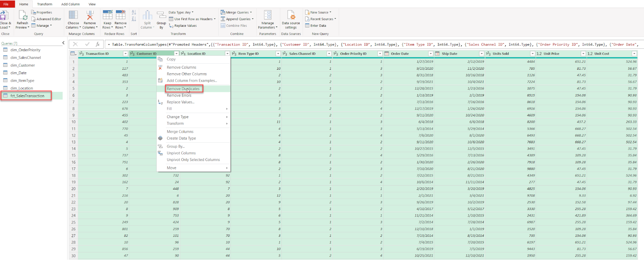Open the Move submenu
This screenshot has width=644, height=260.
point(193,168)
